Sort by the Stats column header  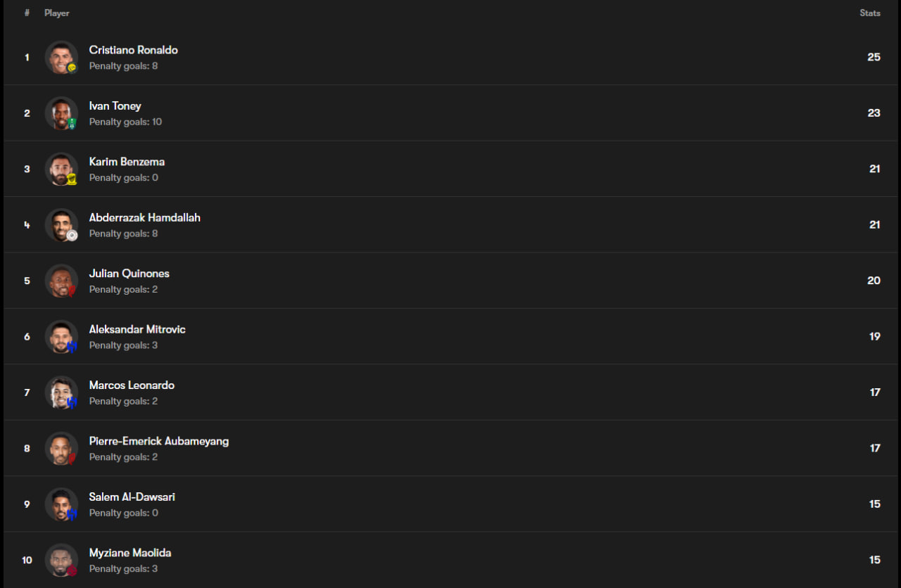click(869, 13)
